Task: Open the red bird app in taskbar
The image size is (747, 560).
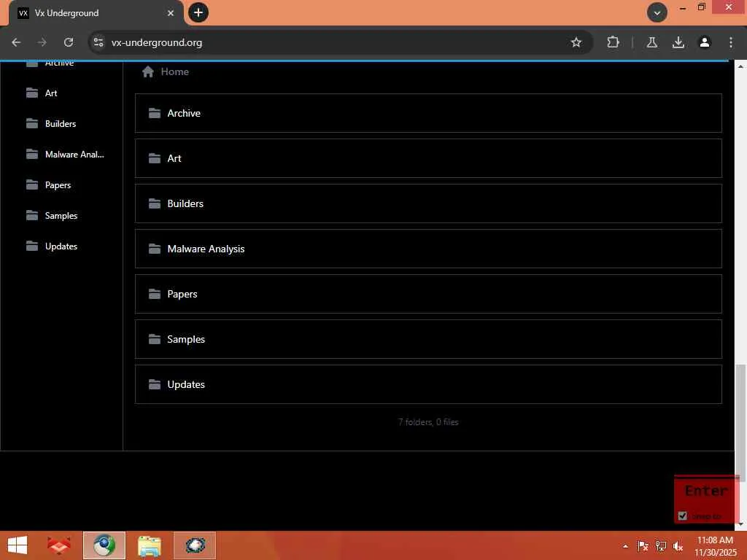Action: (x=58, y=545)
